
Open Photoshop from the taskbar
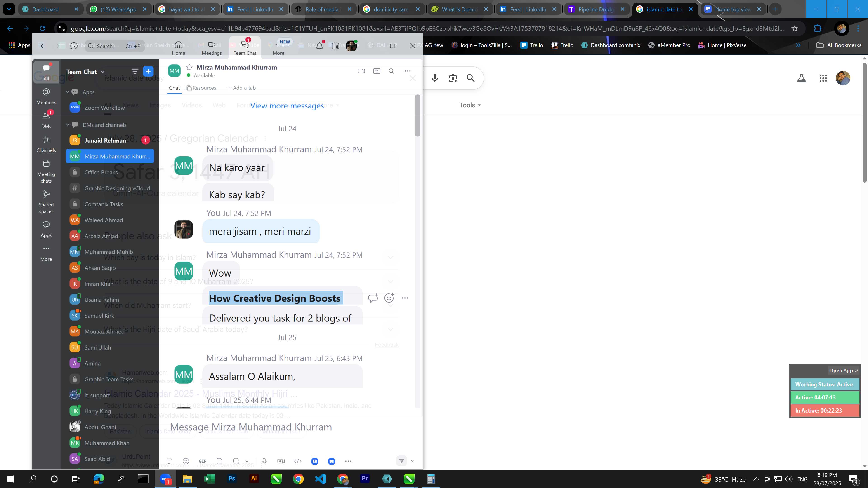pos(231,479)
